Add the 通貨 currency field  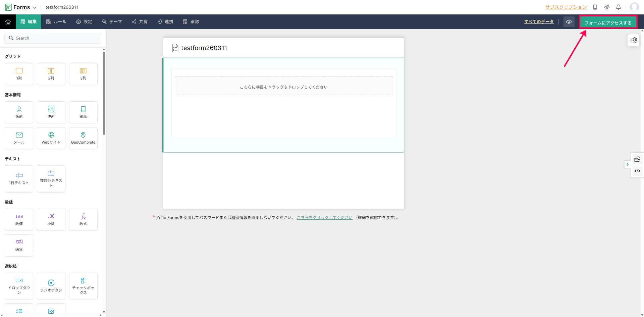(x=19, y=245)
